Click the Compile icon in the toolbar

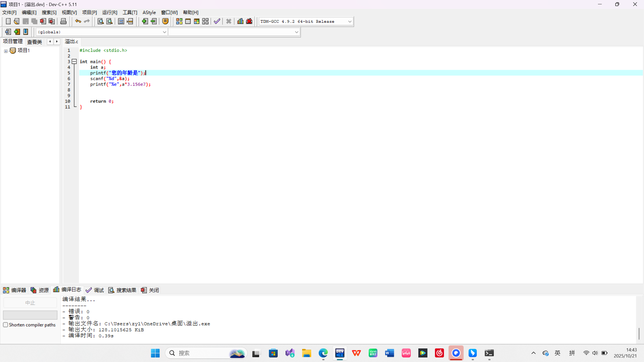(x=179, y=21)
